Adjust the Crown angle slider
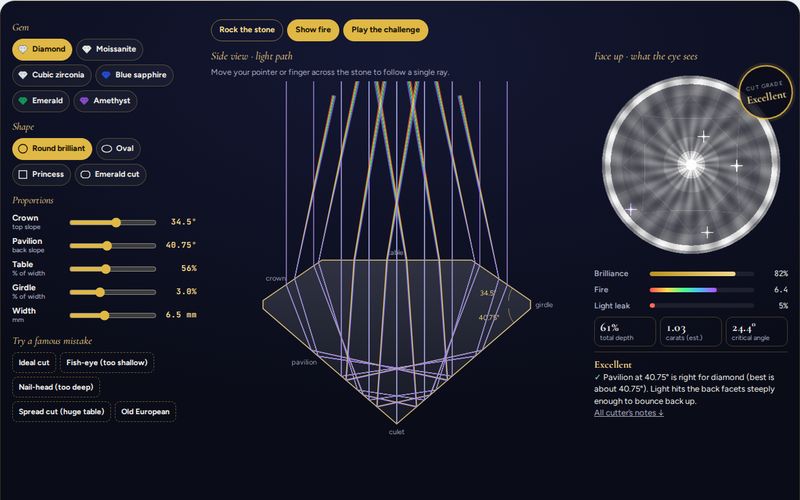Screen dimensions: 800x500 pos(113,222)
